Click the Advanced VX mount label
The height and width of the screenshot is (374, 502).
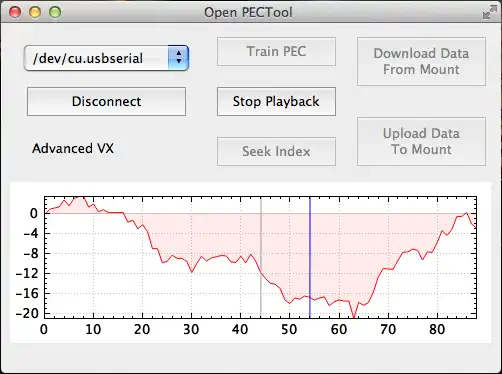[73, 148]
